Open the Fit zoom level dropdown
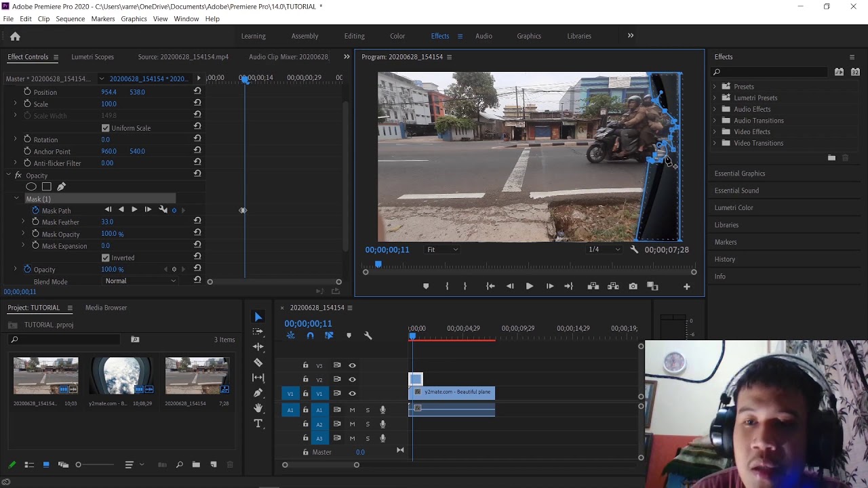 click(x=442, y=249)
